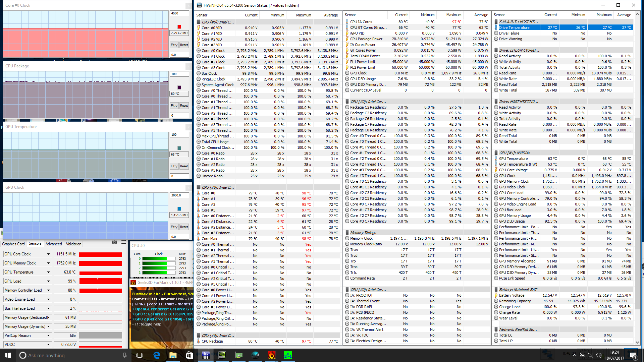Click the CPU Package graph color swatch
The width and height of the screenshot is (644, 362).
179,87
